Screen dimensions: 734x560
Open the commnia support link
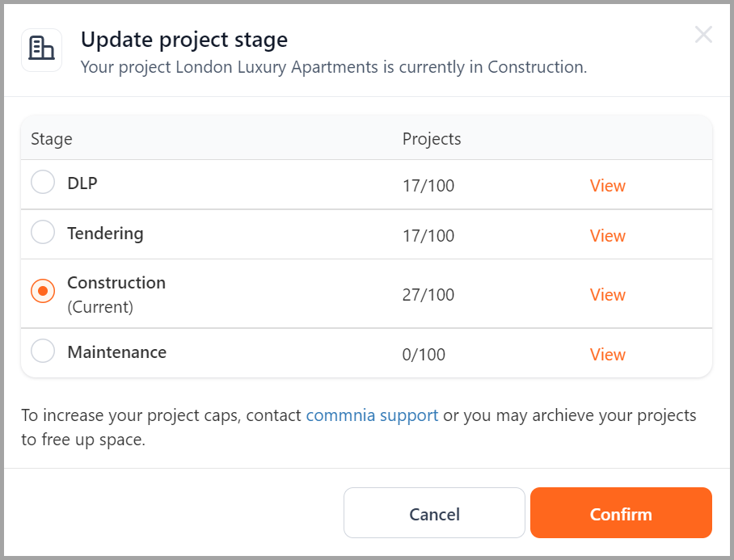point(372,415)
